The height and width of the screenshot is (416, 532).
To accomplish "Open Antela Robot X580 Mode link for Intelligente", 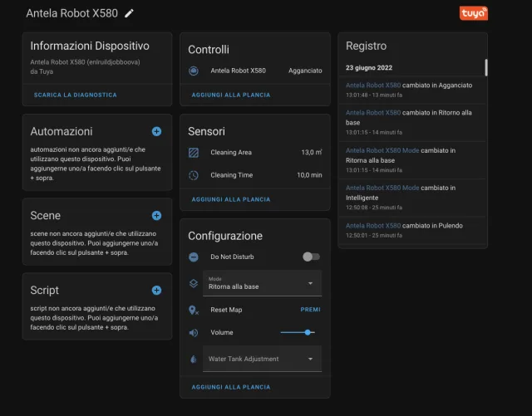I will click(382, 188).
